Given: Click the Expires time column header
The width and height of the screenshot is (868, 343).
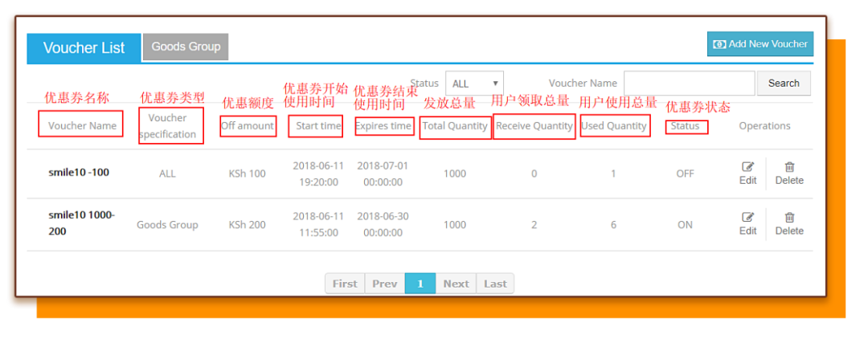Looking at the screenshot, I should [383, 125].
